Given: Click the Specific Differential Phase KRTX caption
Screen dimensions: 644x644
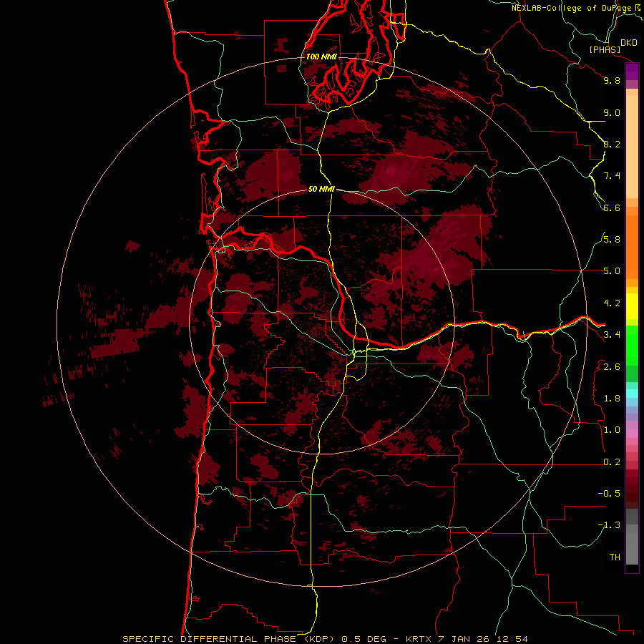Looking at the screenshot, I should pos(325,639).
